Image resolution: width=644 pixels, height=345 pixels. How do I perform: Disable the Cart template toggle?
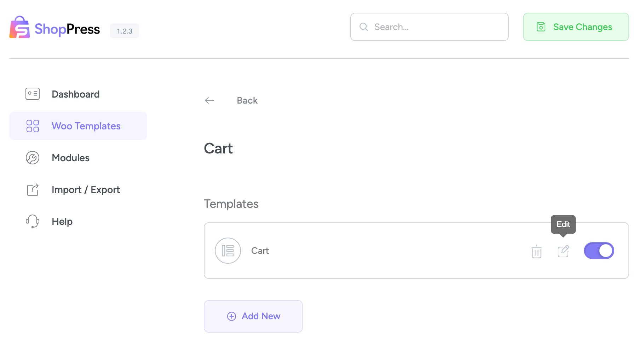[599, 250]
